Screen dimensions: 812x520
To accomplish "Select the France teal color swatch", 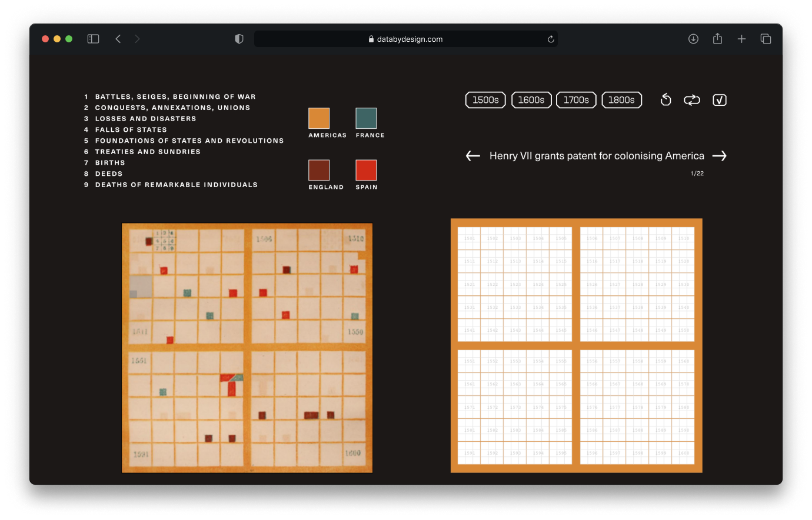I will (366, 118).
